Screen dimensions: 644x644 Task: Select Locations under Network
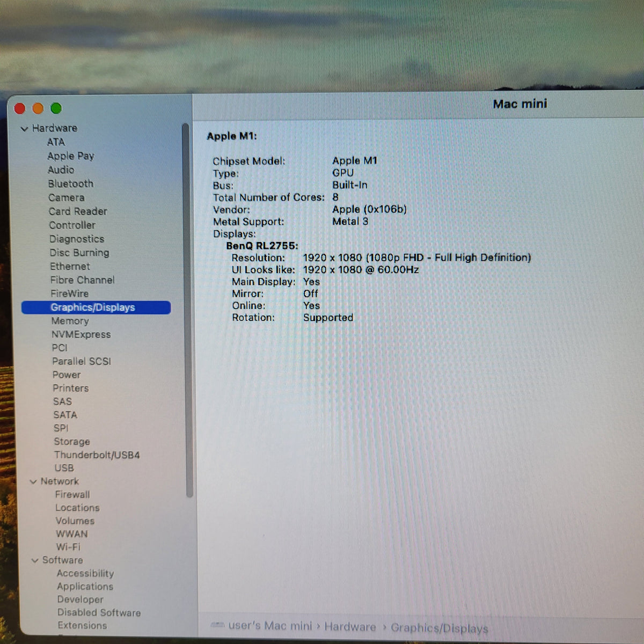coord(77,508)
